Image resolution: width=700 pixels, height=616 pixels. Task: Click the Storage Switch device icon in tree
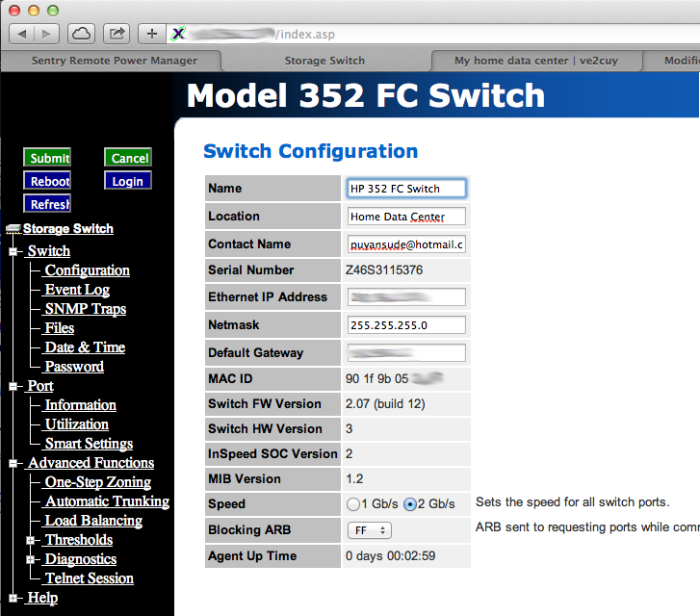tap(13, 229)
